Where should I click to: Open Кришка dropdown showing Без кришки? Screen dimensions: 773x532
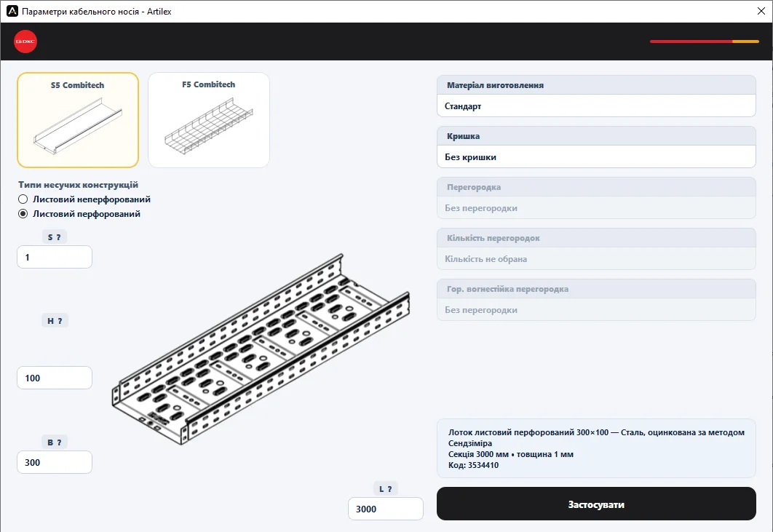pos(596,156)
